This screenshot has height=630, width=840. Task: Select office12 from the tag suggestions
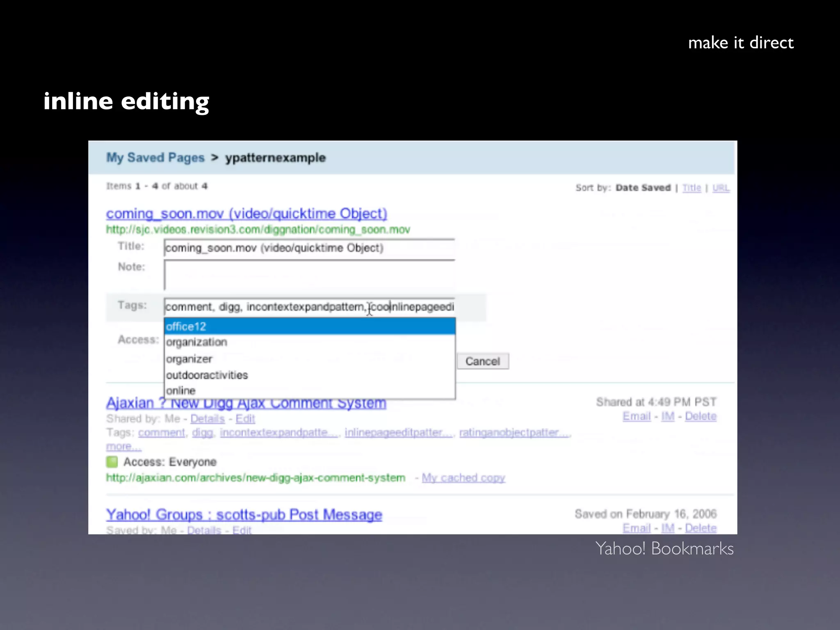point(310,326)
